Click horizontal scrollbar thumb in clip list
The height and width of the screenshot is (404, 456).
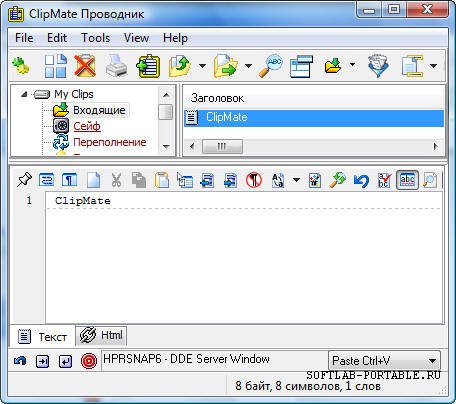coord(222,146)
